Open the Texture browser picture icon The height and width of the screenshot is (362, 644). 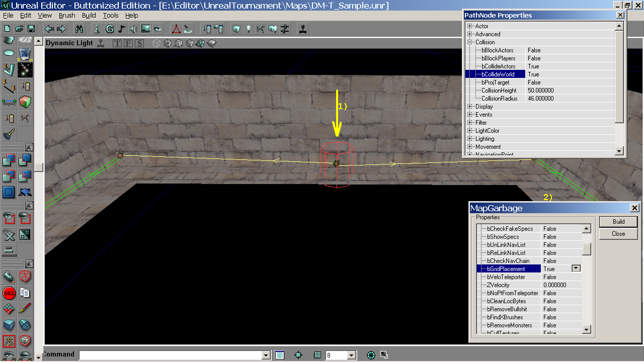tap(146, 29)
